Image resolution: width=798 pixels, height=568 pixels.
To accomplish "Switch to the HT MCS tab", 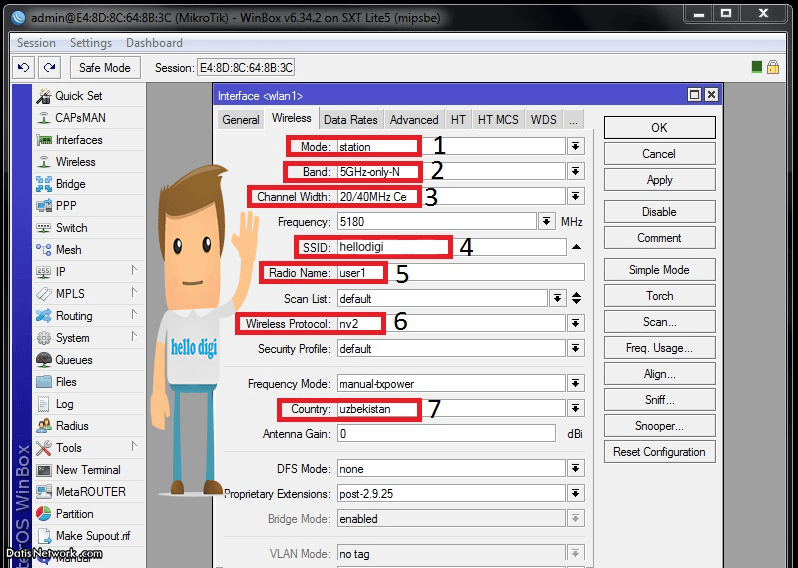I will [498, 120].
